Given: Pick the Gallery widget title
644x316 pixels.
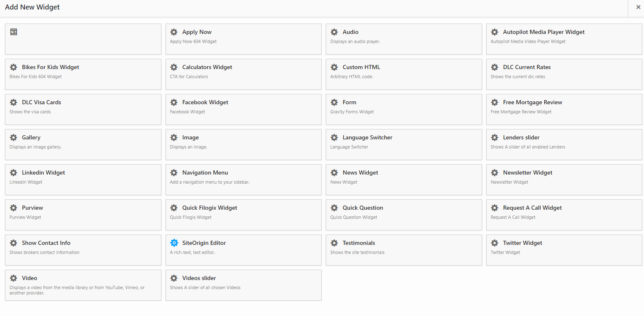Looking at the screenshot, I should 31,137.
